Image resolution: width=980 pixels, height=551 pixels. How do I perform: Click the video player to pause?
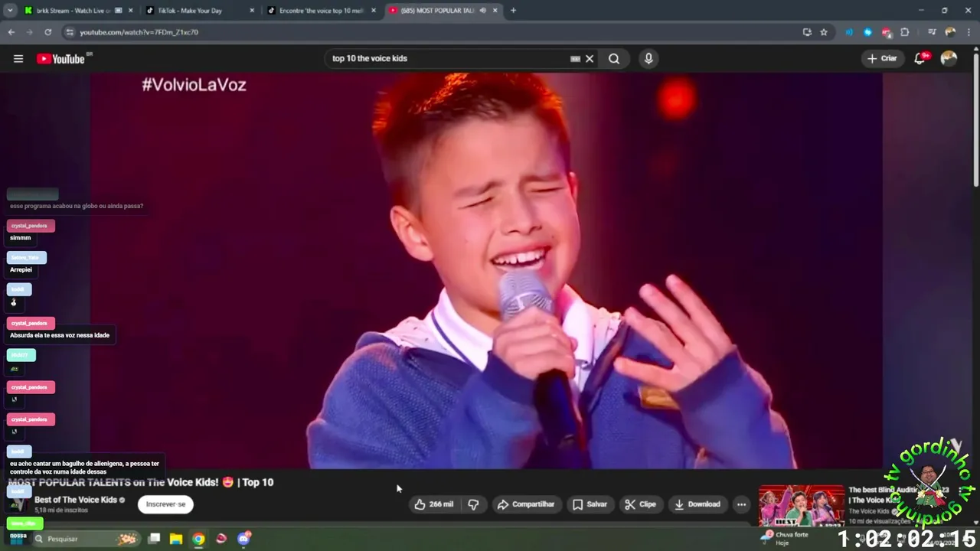click(486, 270)
